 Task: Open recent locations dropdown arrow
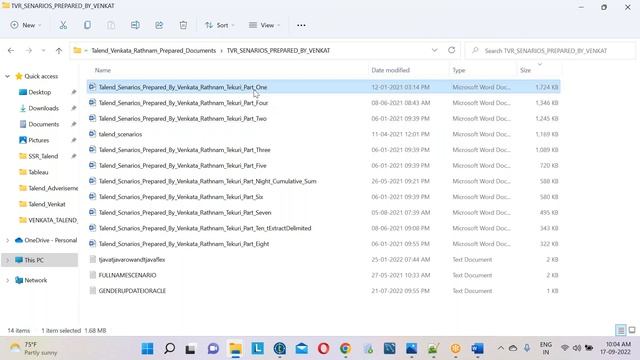point(43,51)
